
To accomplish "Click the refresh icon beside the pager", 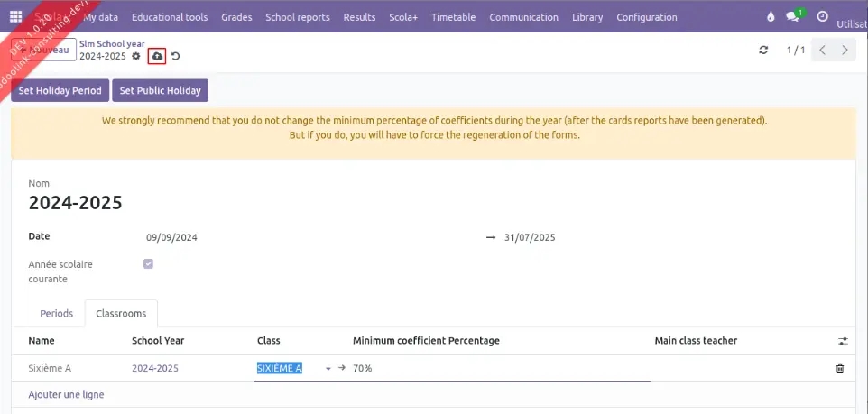I will tap(764, 51).
